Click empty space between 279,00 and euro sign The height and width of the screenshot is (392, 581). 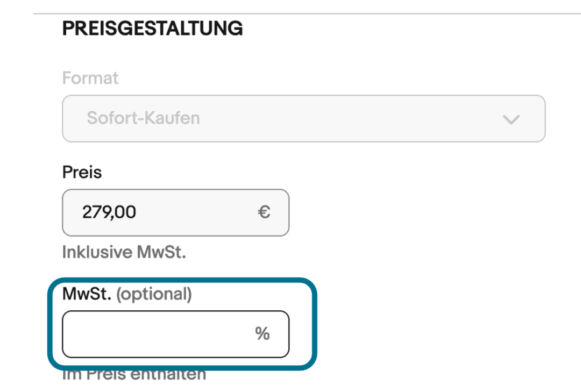[x=199, y=212]
